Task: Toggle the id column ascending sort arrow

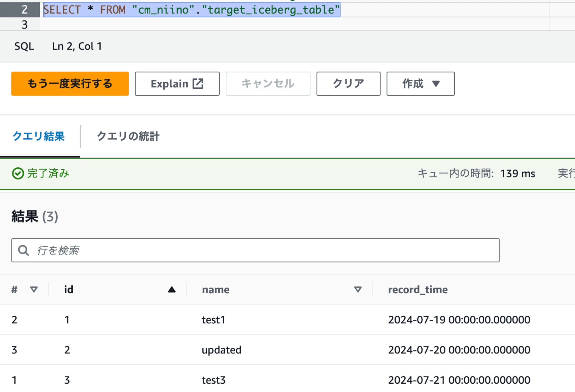Action: pos(172,289)
